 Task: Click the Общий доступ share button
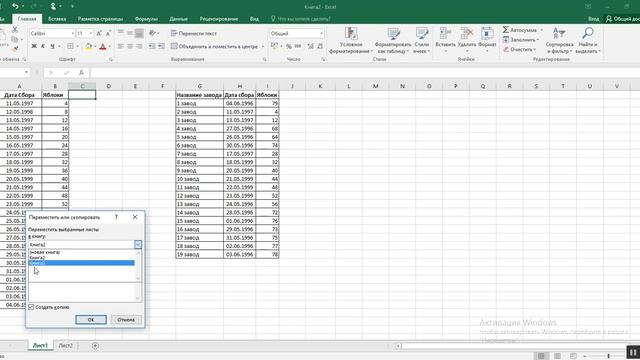(622, 19)
